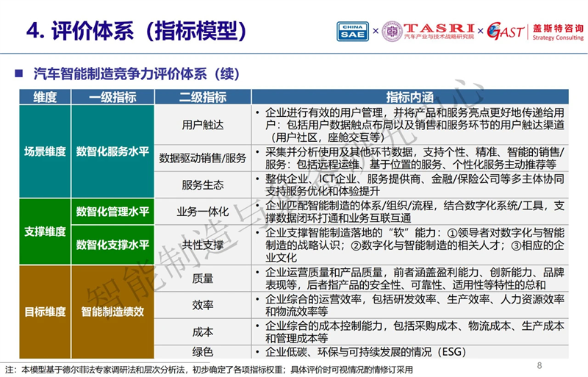Click the "数智化管理水平" indicator cell
The image size is (588, 377).
pos(112,212)
